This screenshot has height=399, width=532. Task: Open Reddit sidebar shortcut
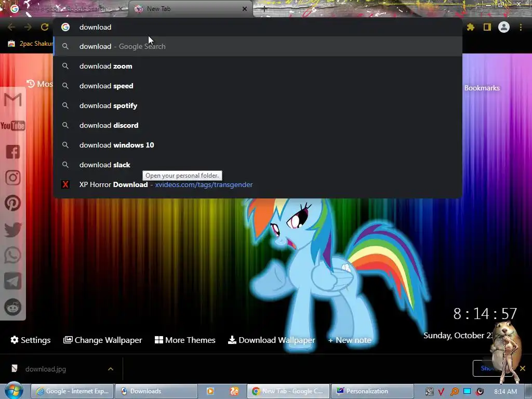coord(13,307)
